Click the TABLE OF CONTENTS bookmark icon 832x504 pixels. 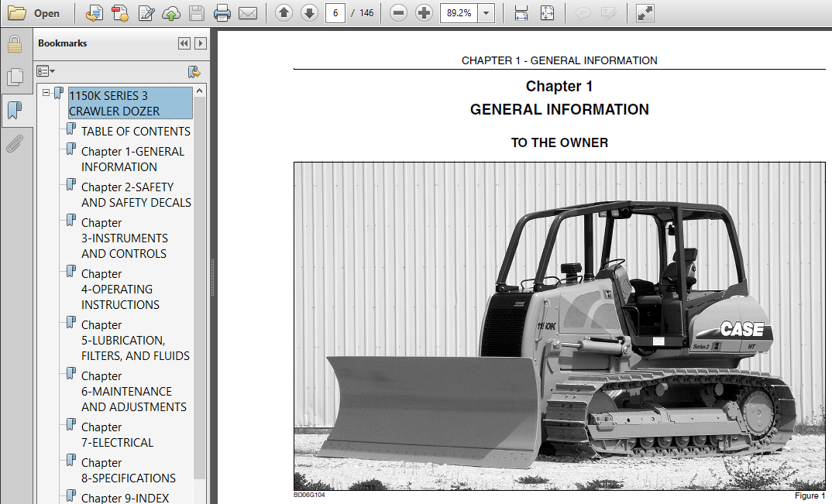pos(71,129)
